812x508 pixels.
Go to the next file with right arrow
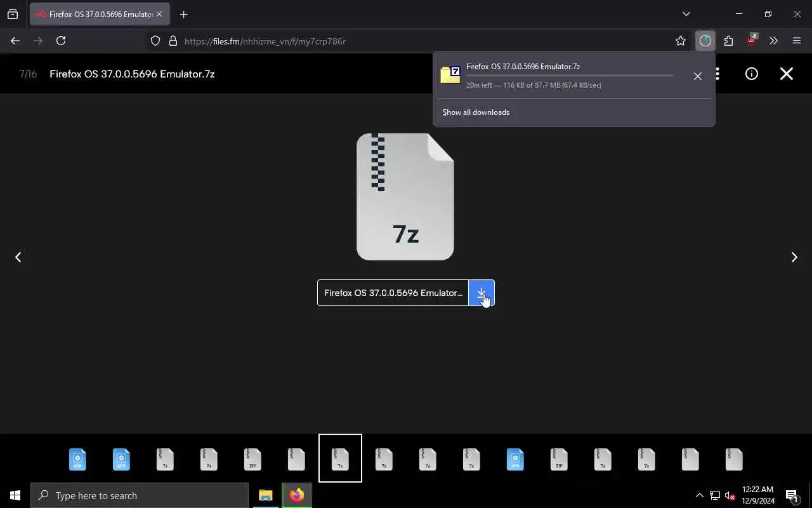794,257
